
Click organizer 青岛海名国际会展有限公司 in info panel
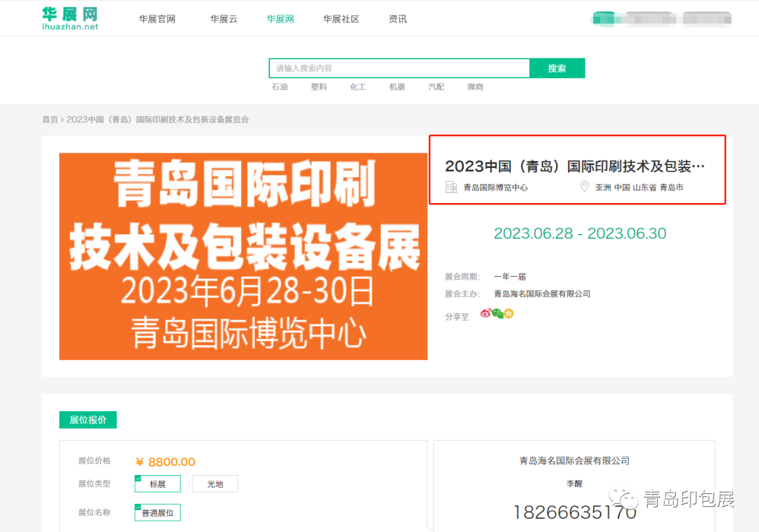pyautogui.click(x=542, y=294)
